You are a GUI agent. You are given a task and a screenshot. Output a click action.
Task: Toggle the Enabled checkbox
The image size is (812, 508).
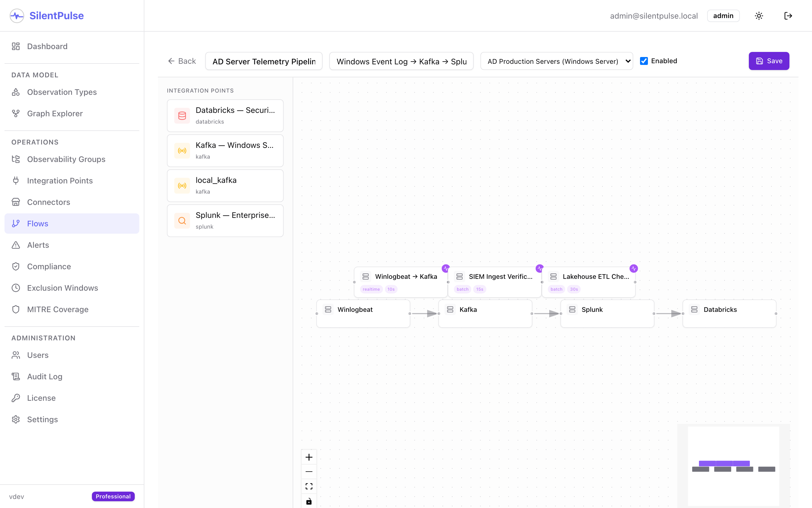coord(644,61)
